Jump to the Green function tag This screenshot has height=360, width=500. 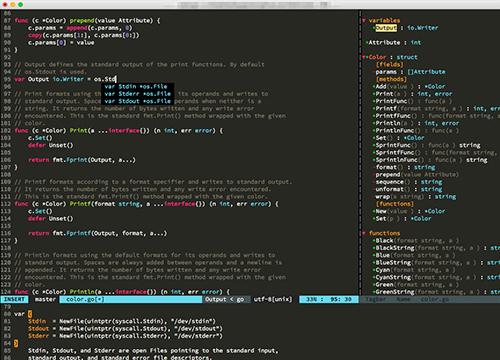(x=417, y=285)
